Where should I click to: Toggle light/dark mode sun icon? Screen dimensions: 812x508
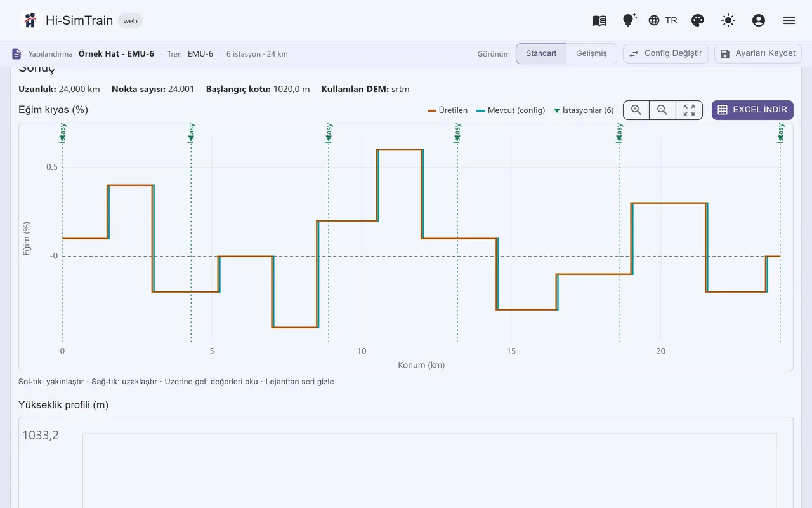tap(728, 20)
